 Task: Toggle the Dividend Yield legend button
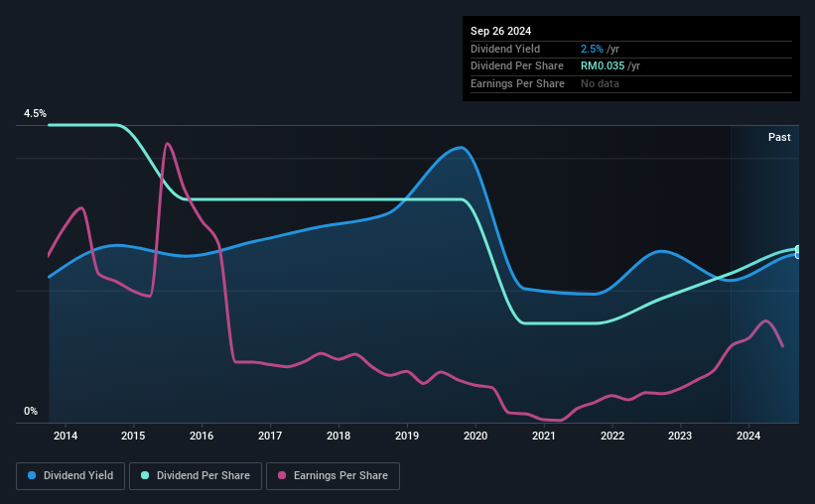click(70, 475)
